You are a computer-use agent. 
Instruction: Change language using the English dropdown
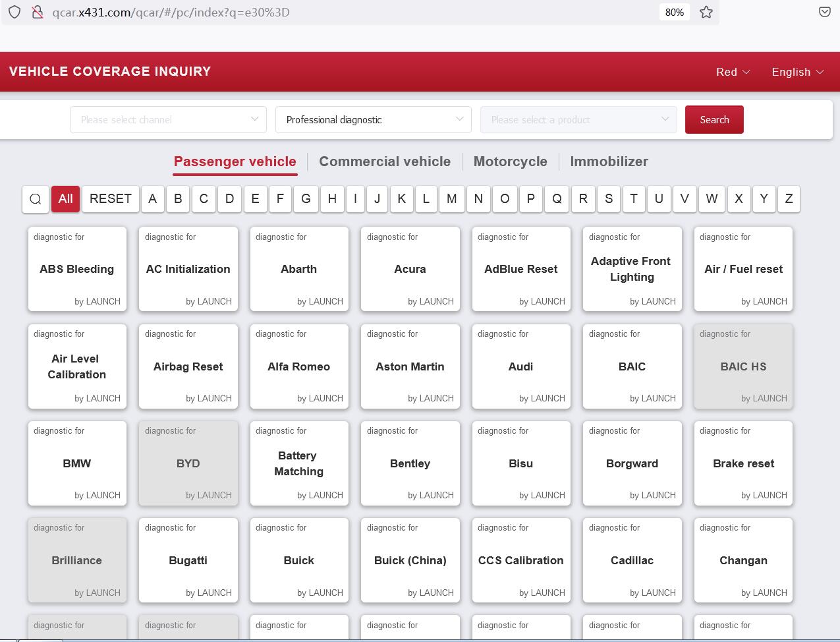pos(797,72)
